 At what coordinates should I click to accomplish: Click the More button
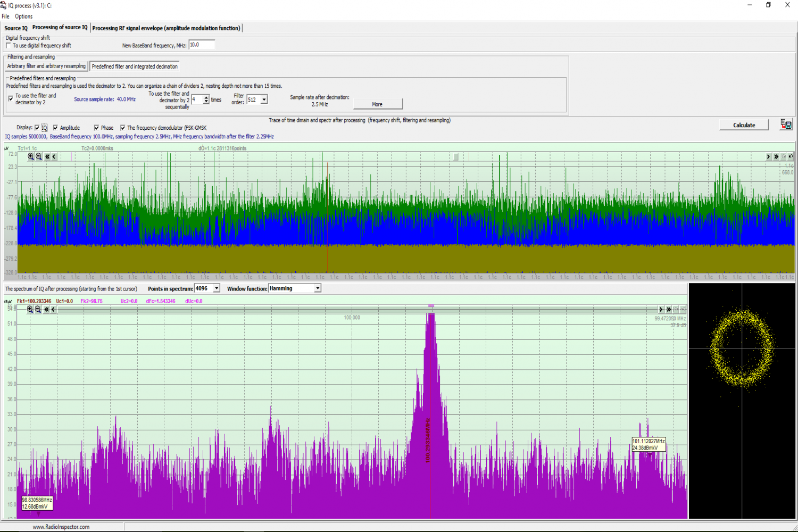click(378, 104)
